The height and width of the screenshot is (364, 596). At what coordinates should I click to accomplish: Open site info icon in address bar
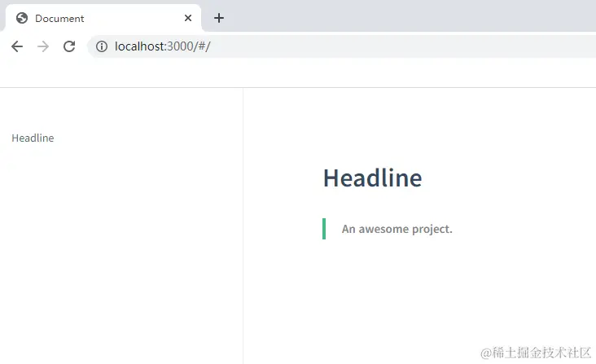[102, 46]
